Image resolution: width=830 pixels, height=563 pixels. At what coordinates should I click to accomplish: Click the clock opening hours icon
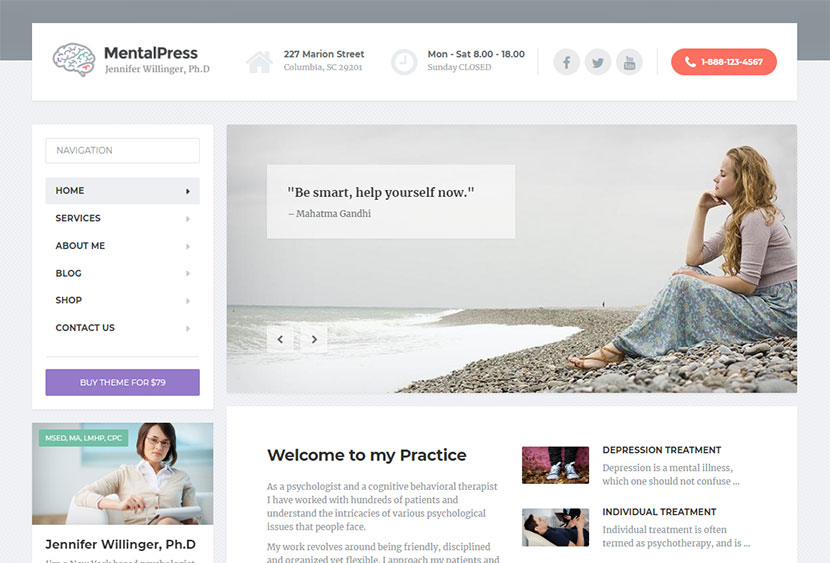(x=404, y=62)
